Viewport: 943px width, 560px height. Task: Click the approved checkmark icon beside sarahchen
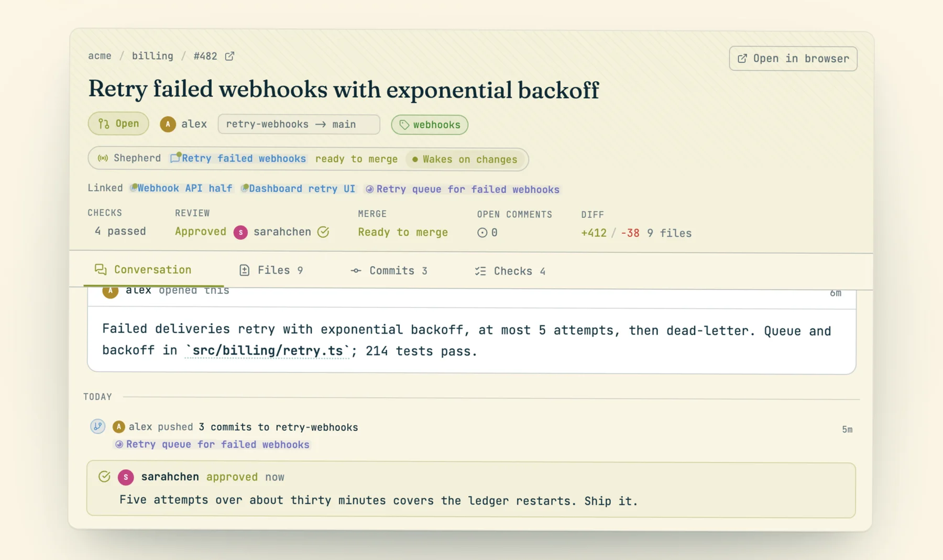click(323, 232)
